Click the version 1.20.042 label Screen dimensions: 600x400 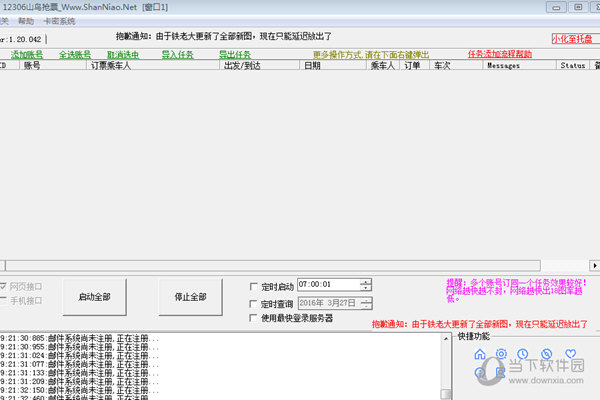[x=21, y=39]
